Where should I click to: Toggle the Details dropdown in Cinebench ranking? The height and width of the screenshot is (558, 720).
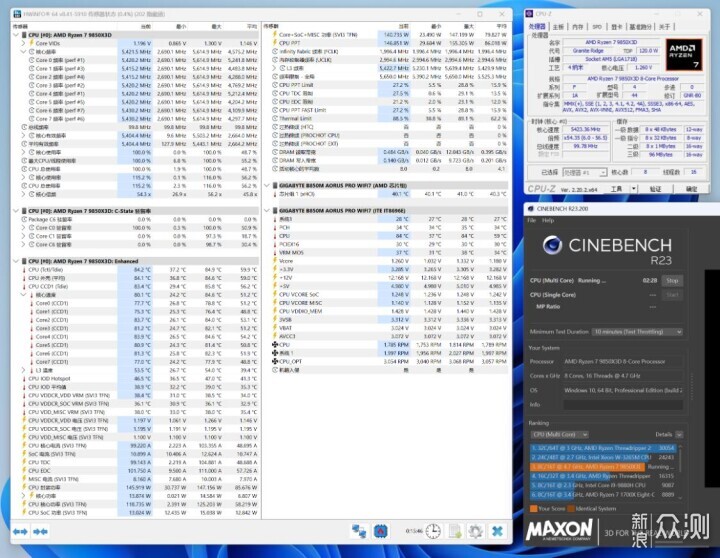[x=679, y=434]
